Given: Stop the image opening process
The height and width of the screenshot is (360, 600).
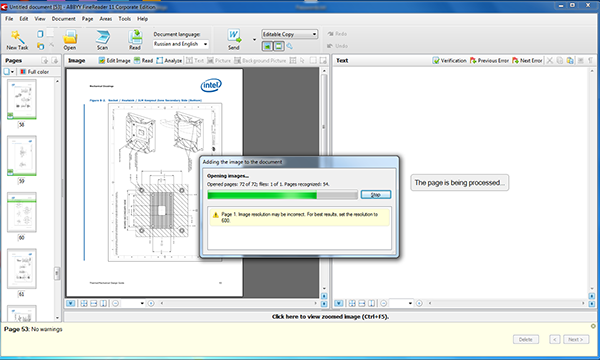Looking at the screenshot, I should 376,195.
